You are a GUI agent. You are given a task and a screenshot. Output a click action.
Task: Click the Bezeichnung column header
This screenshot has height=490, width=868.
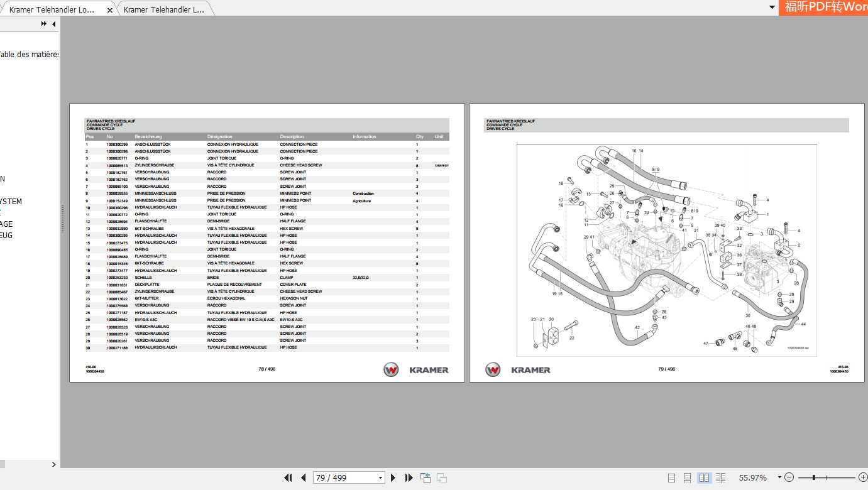(148, 136)
